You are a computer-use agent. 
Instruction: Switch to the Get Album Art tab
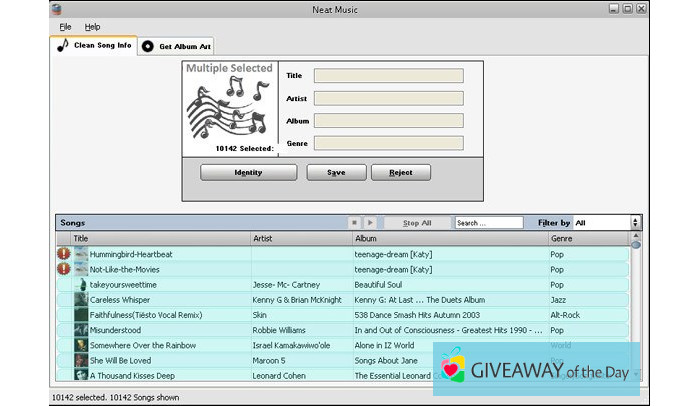pyautogui.click(x=176, y=46)
